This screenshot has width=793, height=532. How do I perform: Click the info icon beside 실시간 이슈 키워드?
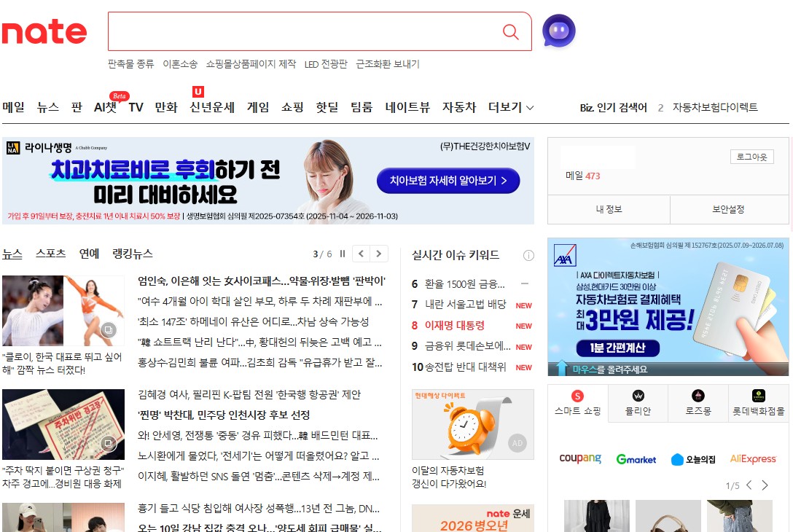coord(528,255)
